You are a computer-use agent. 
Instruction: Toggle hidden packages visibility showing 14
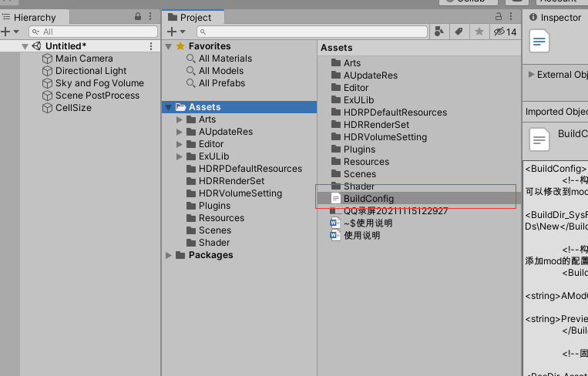point(505,32)
